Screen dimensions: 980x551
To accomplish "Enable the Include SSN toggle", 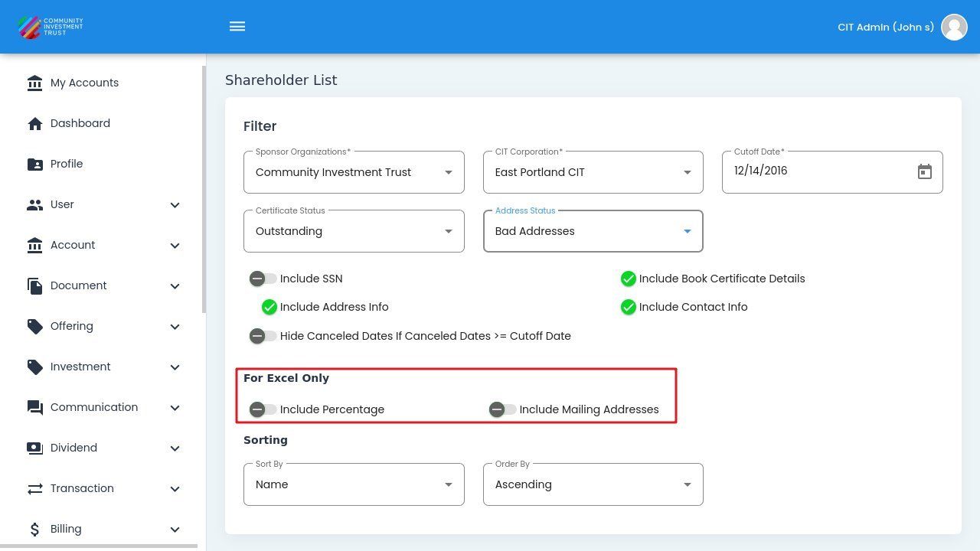I will [263, 279].
